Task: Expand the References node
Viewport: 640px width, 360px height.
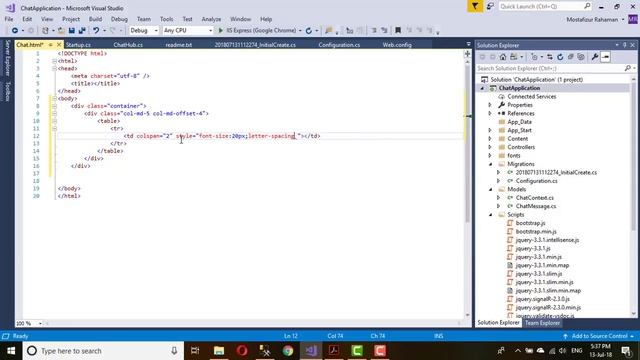Action: click(490, 113)
